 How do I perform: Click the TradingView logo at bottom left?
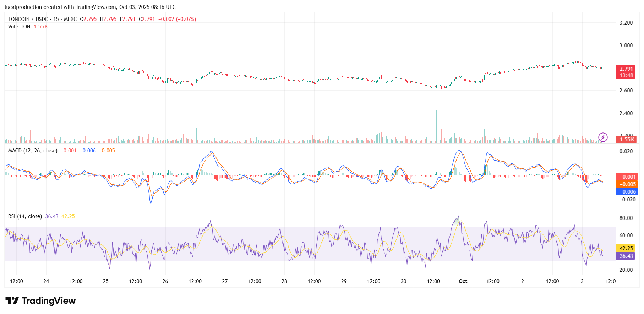coord(40,301)
